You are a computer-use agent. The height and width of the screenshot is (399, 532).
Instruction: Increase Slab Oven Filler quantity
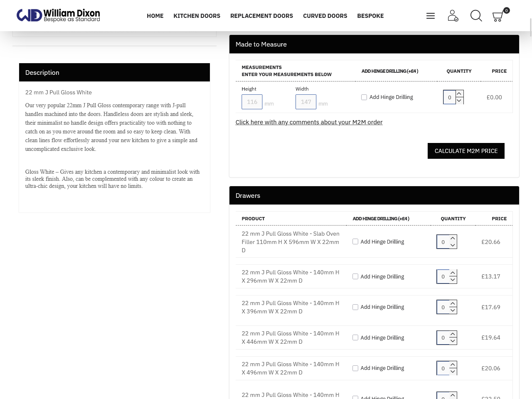click(x=453, y=239)
